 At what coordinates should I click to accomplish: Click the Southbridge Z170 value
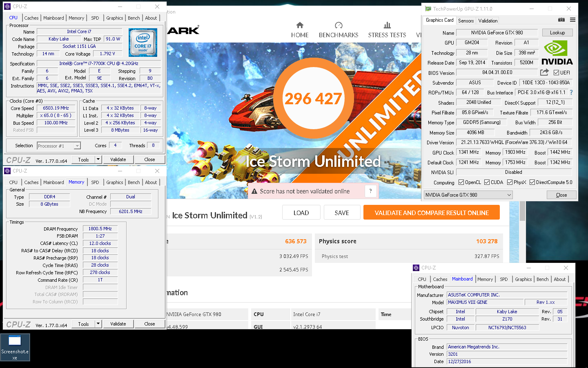507,319
